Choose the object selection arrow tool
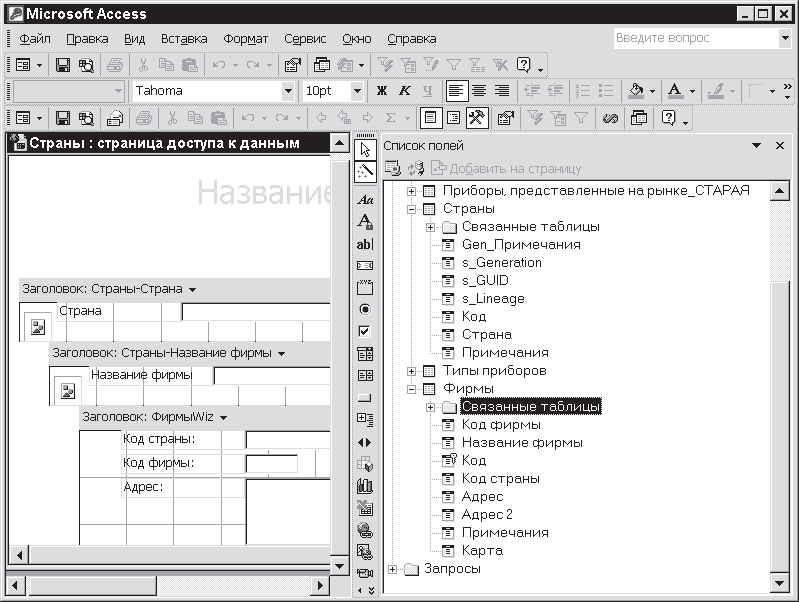The height and width of the screenshot is (602, 799). 365,149
